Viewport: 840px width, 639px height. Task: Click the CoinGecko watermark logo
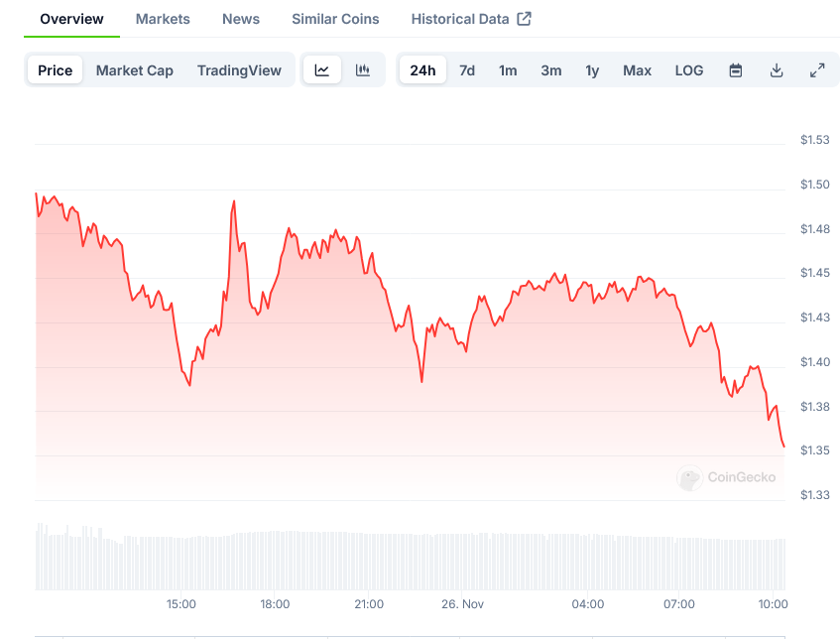pyautogui.click(x=727, y=477)
